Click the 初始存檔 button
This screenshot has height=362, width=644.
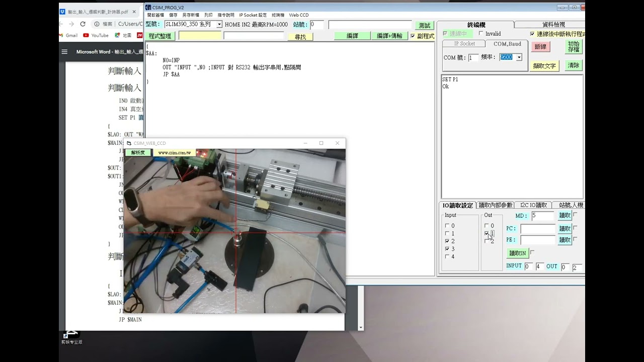coord(574,47)
